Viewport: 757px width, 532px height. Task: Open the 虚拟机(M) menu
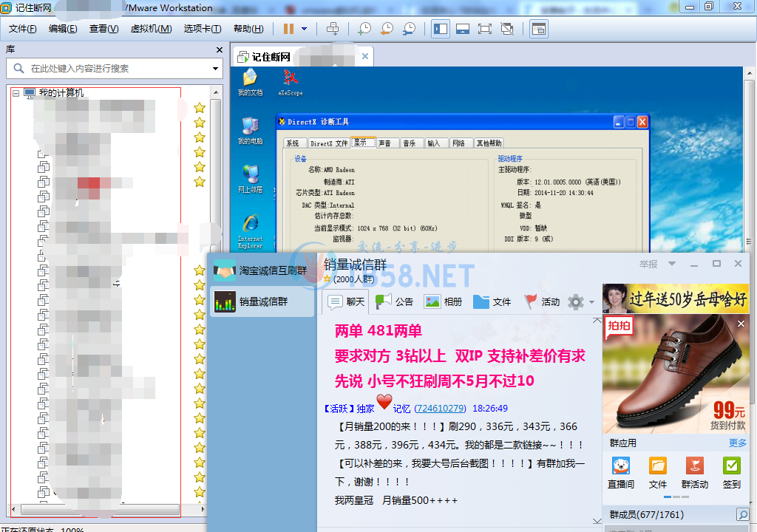coord(151,29)
